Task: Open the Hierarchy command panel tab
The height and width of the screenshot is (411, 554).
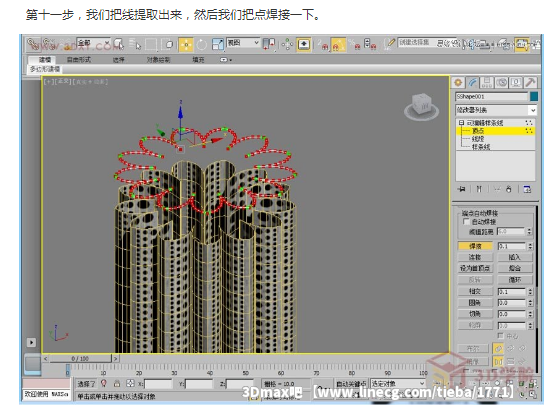Action: click(487, 83)
